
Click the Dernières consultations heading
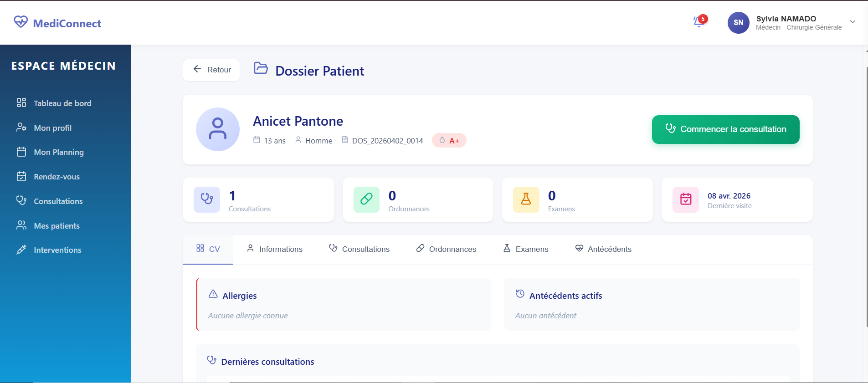pyautogui.click(x=267, y=362)
